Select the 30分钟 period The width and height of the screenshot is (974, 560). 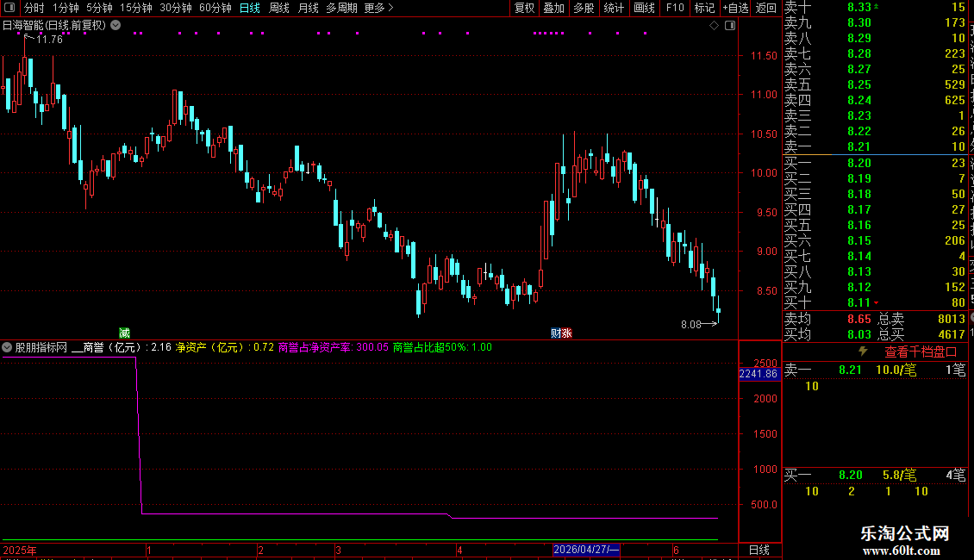tap(175, 8)
